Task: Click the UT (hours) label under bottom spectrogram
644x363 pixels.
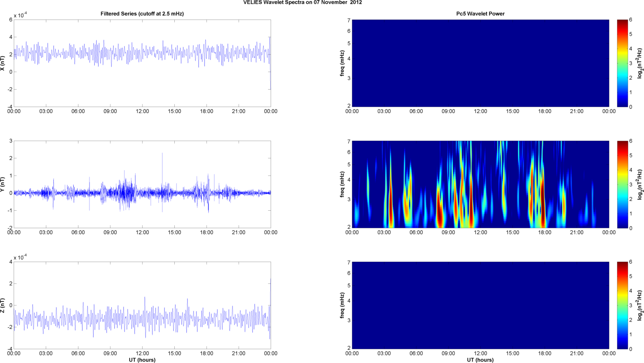Action: [480, 360]
